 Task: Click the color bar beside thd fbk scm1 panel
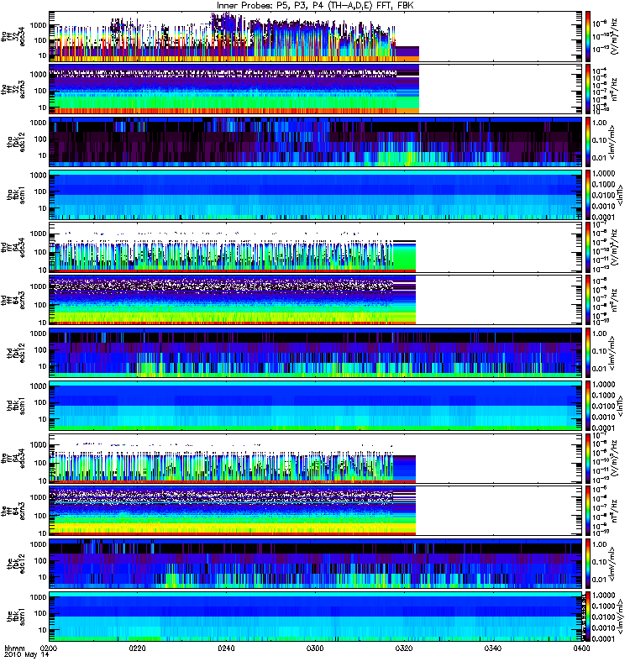(588, 406)
